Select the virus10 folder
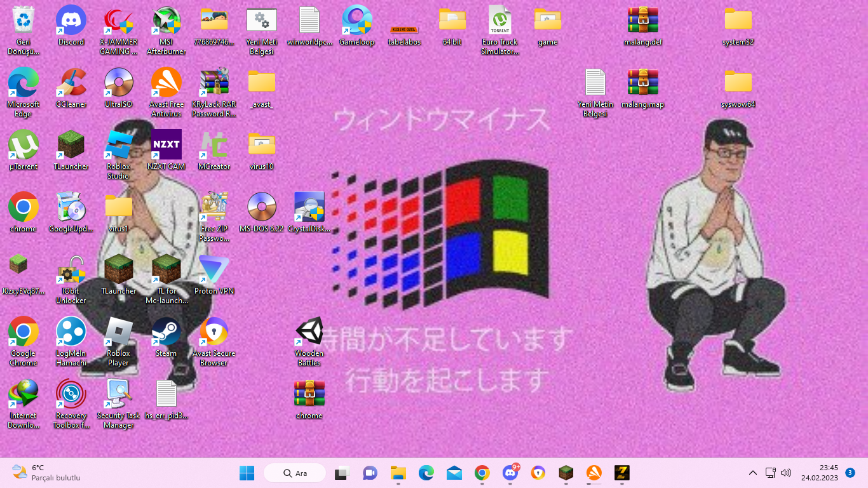The width and height of the screenshot is (868, 488). click(262, 150)
